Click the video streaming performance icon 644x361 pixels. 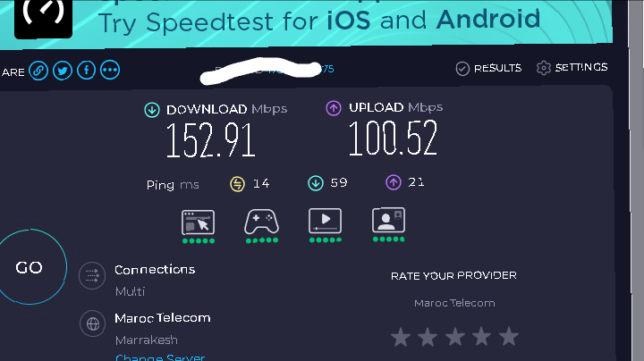pos(325,221)
